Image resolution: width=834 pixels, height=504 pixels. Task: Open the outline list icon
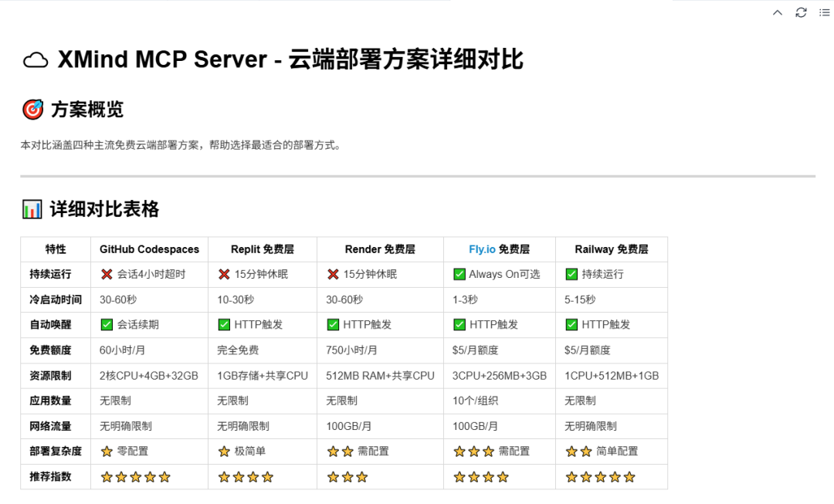[825, 13]
